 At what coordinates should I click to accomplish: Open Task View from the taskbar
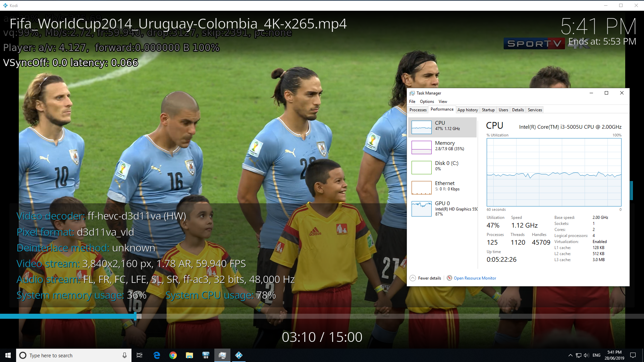tap(140, 355)
